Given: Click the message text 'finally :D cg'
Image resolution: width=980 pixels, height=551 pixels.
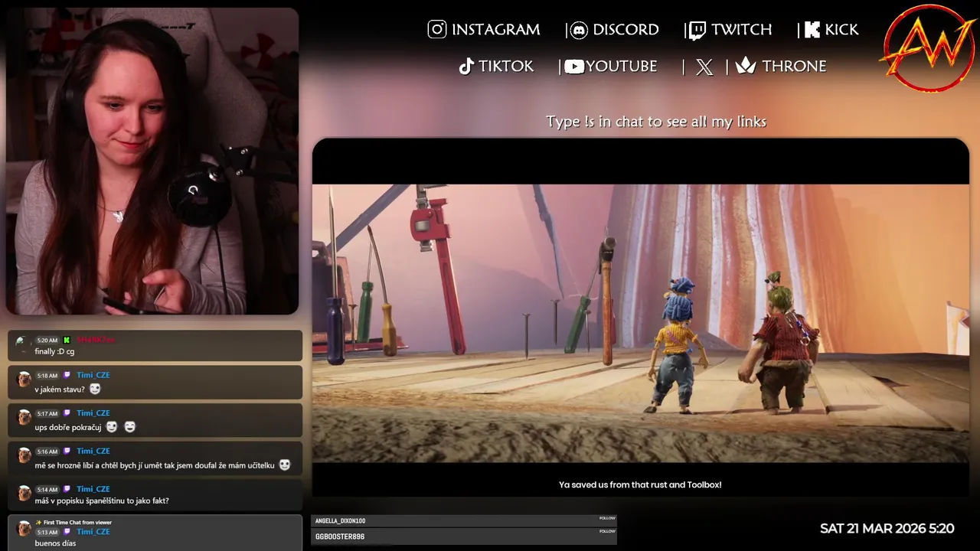Looking at the screenshot, I should [x=54, y=352].
